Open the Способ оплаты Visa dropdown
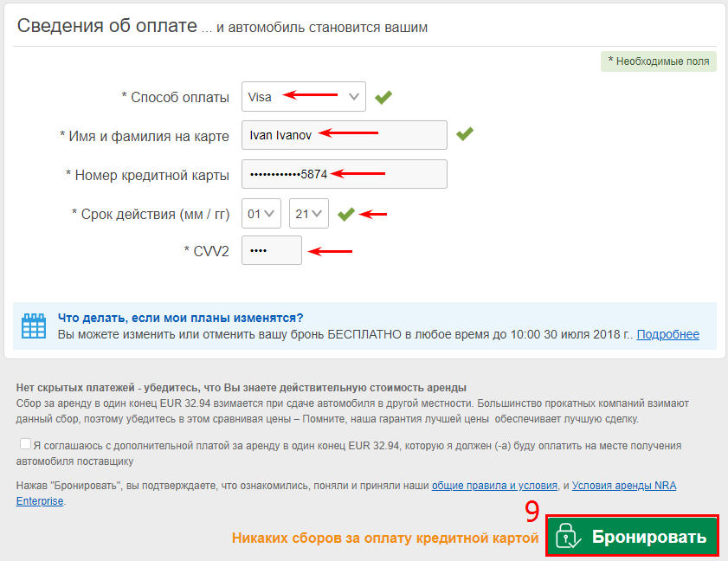The width and height of the screenshot is (728, 561). click(303, 97)
